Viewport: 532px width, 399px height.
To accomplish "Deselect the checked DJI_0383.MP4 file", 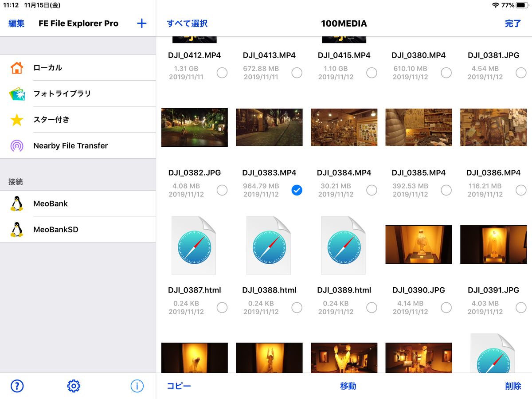I will point(297,190).
